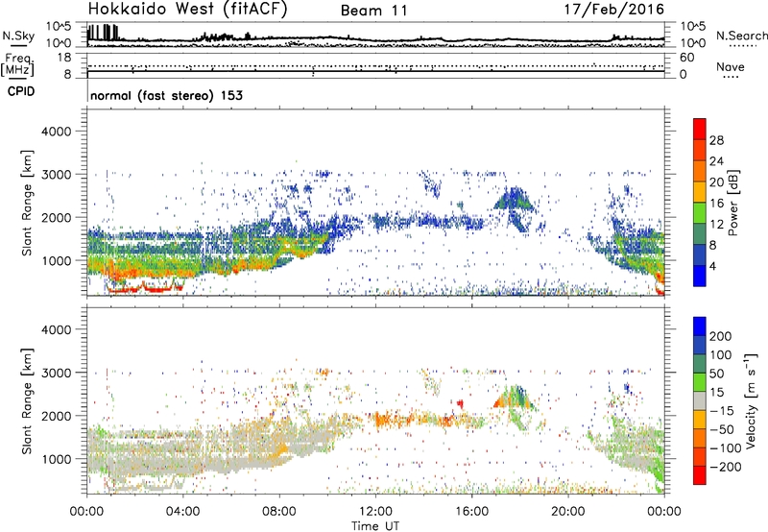Click the 'N.Search' legend label
The height and width of the screenshot is (532, 768).
click(741, 36)
